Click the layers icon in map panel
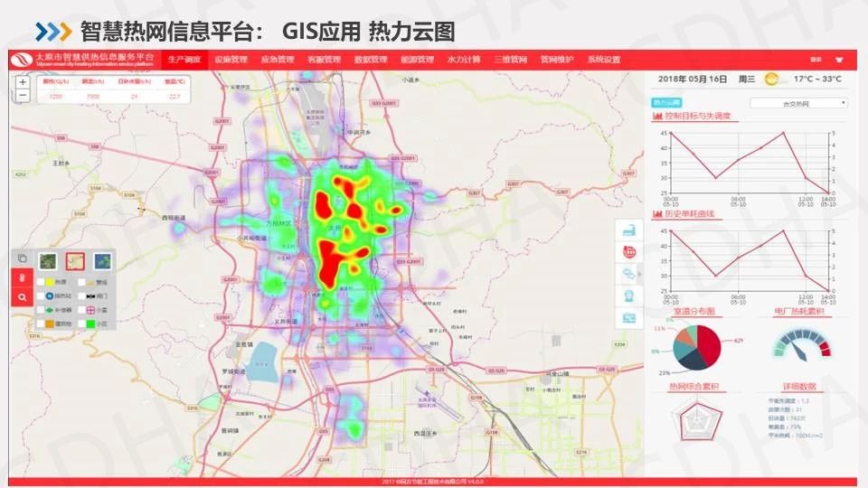 (x=22, y=258)
